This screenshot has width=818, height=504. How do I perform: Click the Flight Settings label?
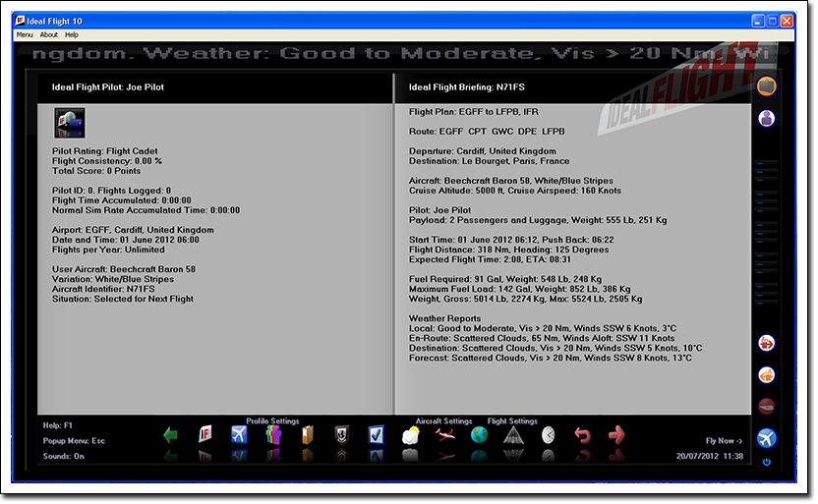coord(512,421)
